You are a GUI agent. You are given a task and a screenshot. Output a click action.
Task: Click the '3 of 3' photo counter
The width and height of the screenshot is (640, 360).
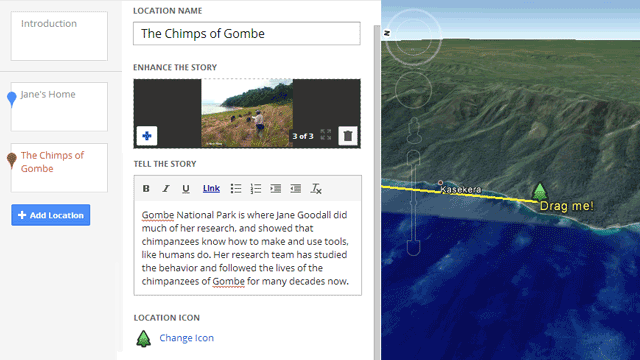point(303,136)
